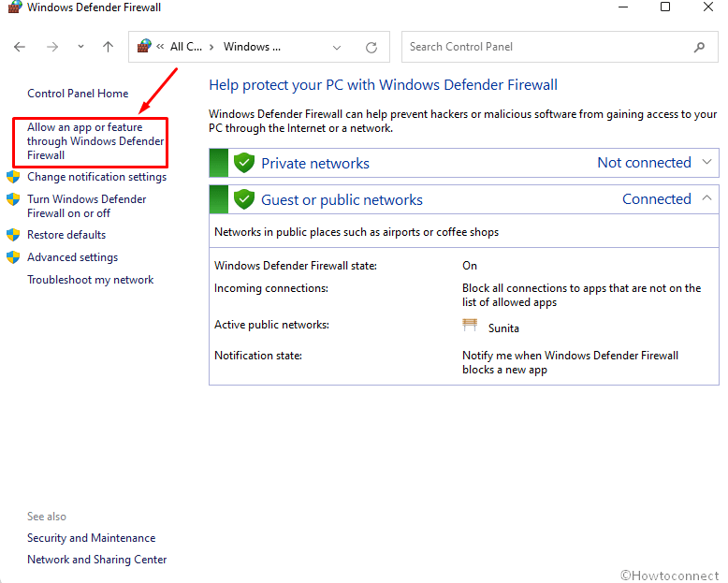Click the firewall state value 'On'
Viewport: 728px width, 583px height.
click(470, 266)
